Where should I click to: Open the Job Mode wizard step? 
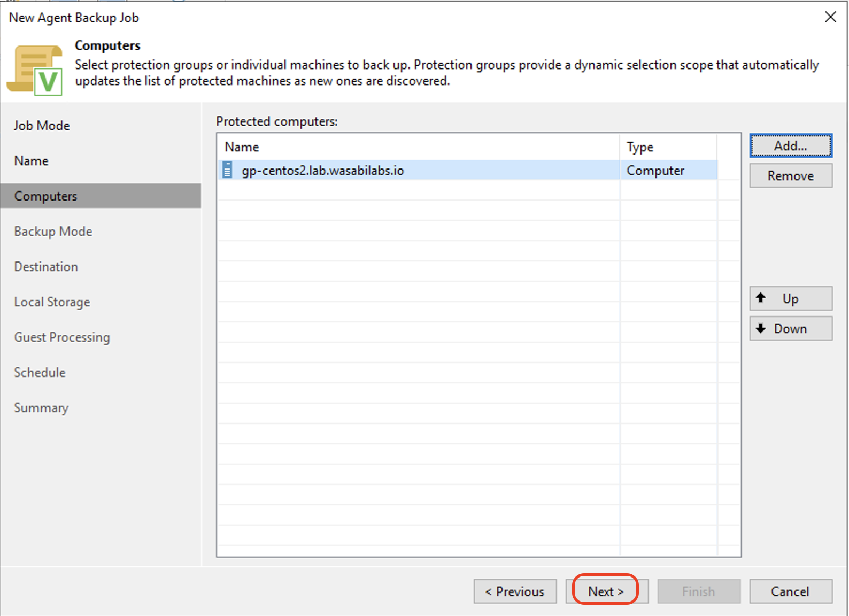point(42,126)
